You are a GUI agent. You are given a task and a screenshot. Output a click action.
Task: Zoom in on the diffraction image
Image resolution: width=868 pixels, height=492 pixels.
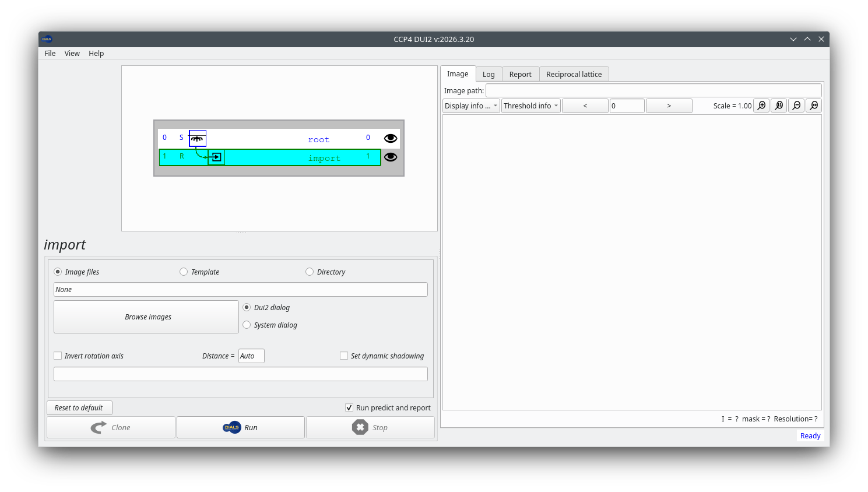[761, 106]
